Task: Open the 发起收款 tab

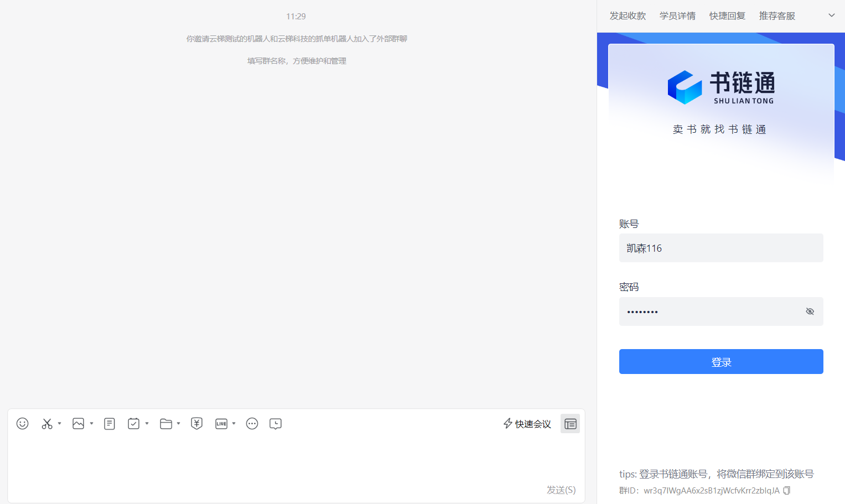Action: click(x=628, y=16)
